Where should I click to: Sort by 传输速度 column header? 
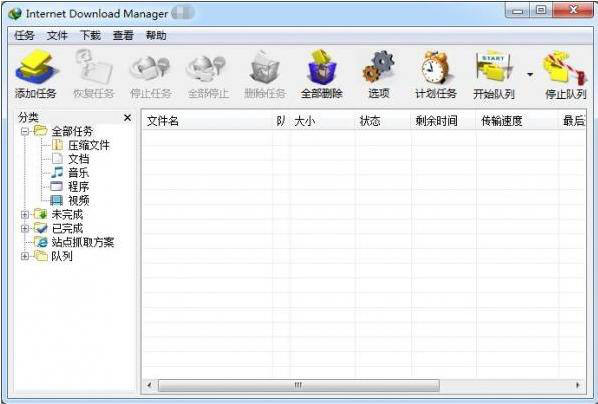[517, 121]
